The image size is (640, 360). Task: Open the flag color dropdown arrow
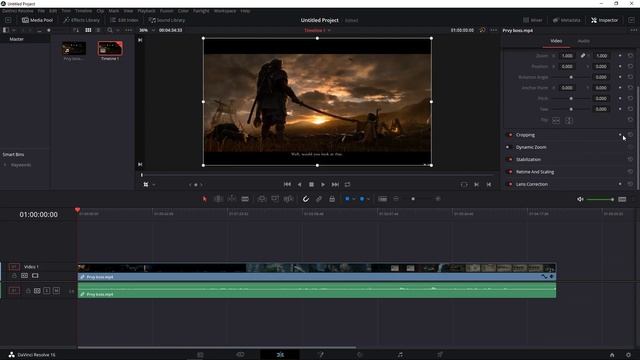(353, 199)
